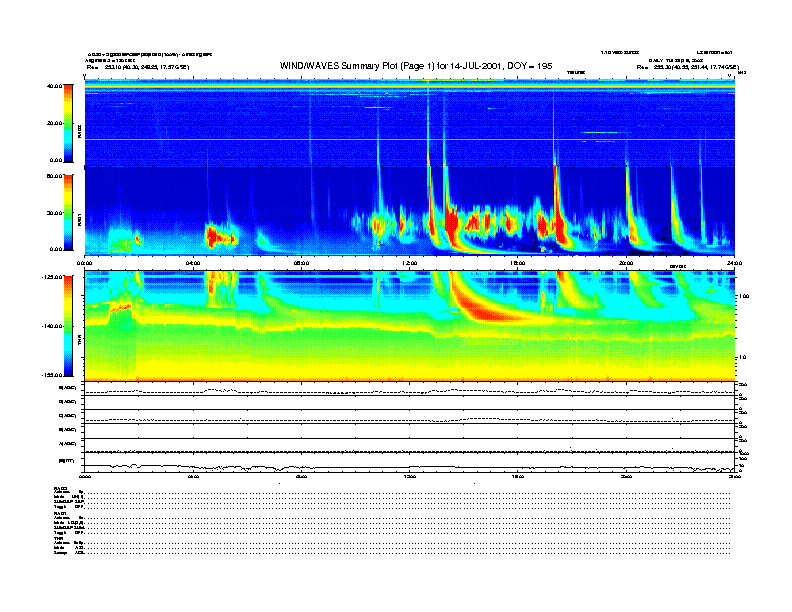This screenshot has height=612, width=792.
Task: Click the RAD2 spectrogram color scale bar
Action: [x=68, y=123]
